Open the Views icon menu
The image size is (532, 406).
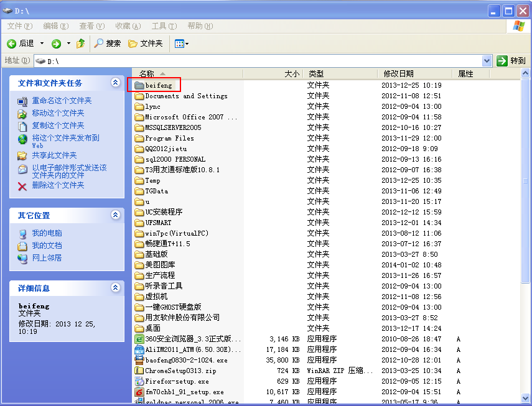coord(182,44)
